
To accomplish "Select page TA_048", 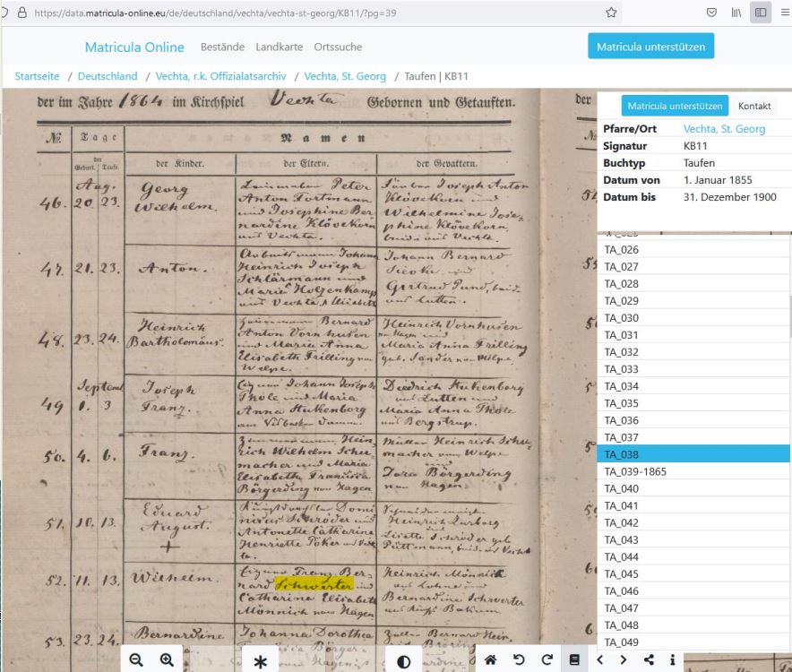I will pyautogui.click(x=693, y=625).
